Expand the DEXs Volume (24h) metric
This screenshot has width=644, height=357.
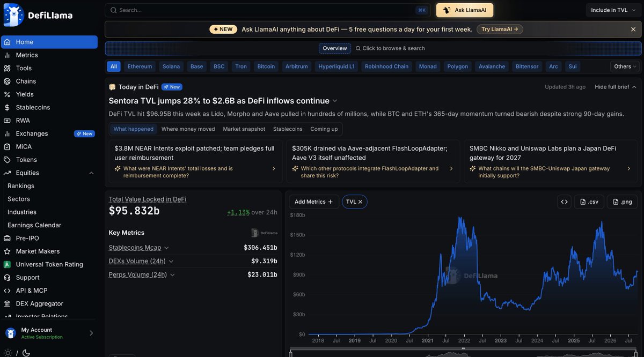pos(141,261)
